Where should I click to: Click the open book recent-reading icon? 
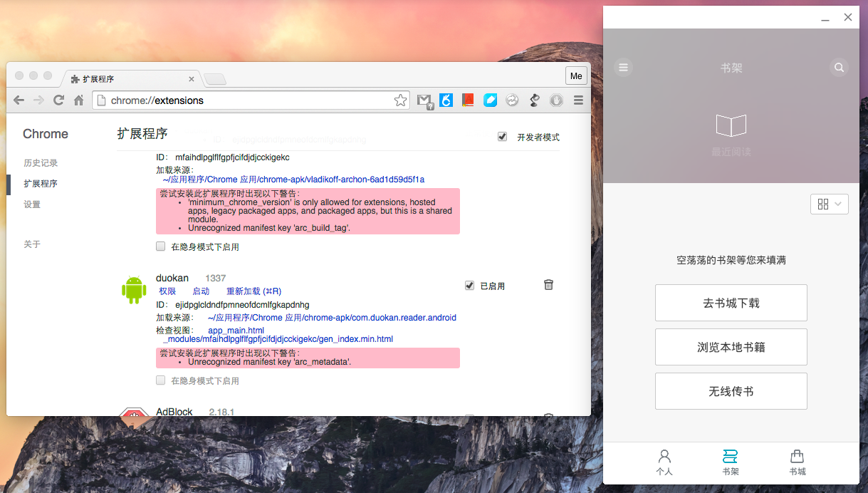pos(731,126)
